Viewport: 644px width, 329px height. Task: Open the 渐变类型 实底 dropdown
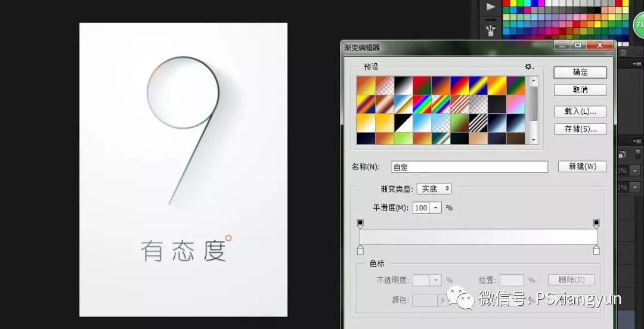[x=434, y=189]
